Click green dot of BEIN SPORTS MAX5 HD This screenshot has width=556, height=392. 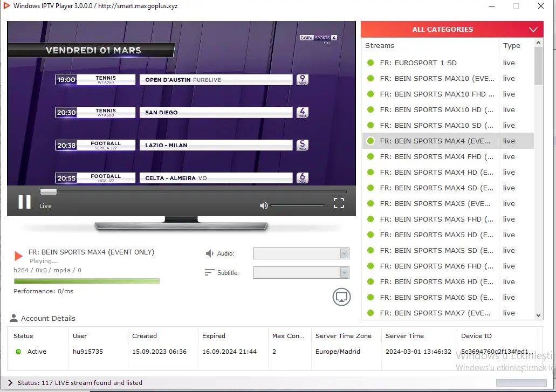click(370, 235)
